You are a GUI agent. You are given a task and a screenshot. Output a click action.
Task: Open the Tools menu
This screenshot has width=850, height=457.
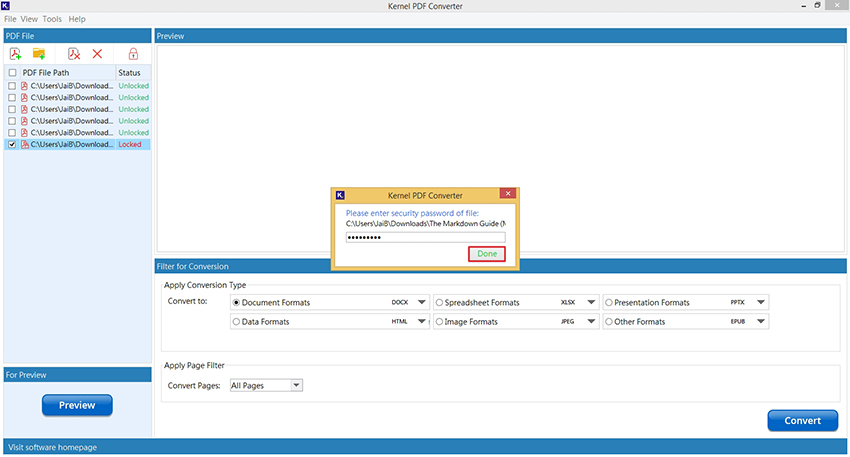click(x=52, y=19)
